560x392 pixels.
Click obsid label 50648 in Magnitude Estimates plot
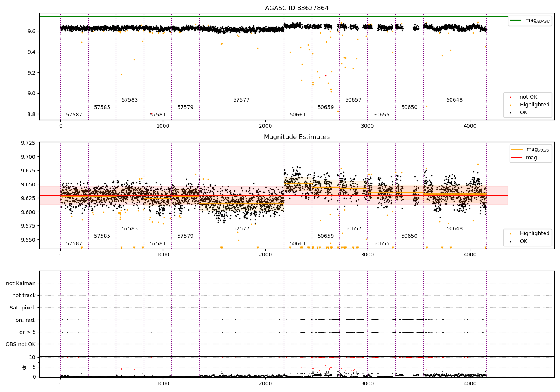point(454,229)
